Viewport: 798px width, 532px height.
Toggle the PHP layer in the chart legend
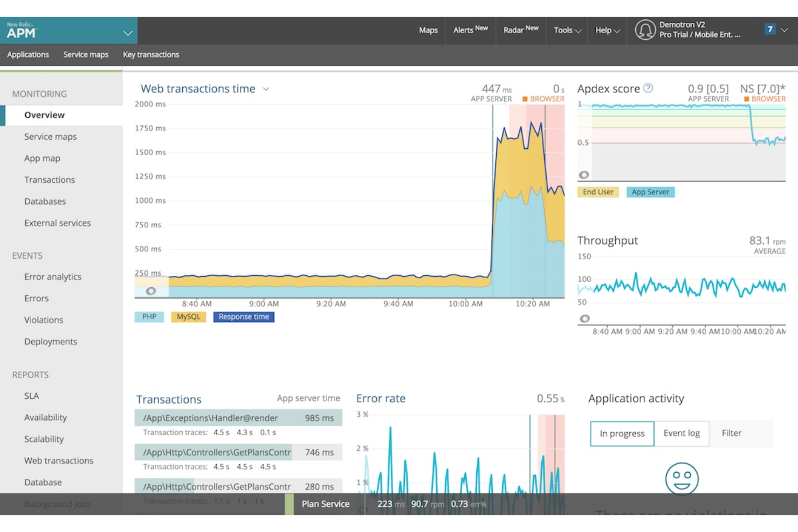point(149,317)
